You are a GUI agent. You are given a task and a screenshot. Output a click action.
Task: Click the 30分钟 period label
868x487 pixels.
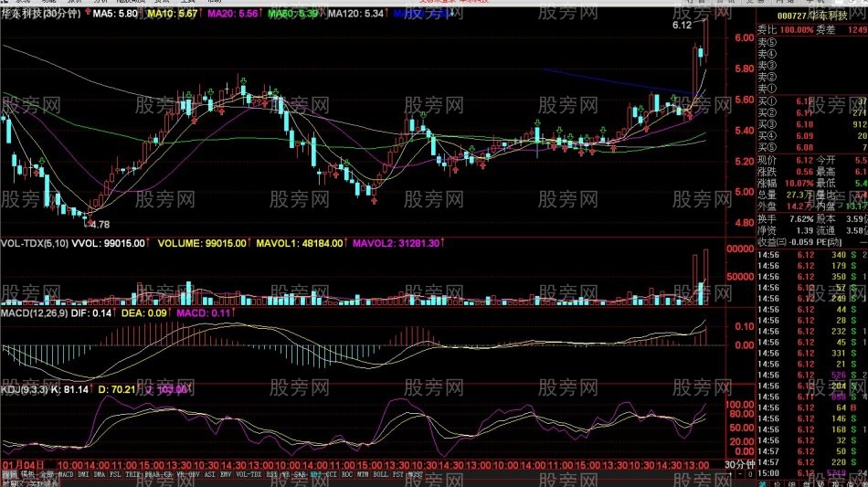[x=740, y=465]
